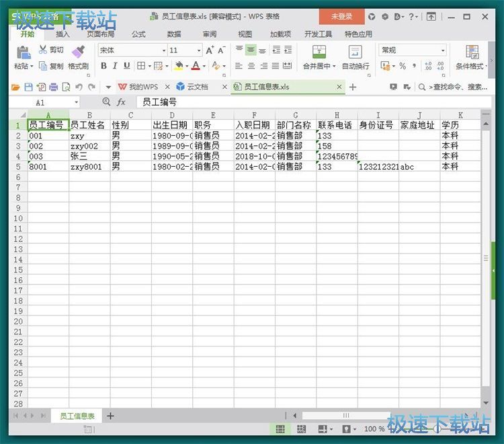Viewport: 504px width, 444px height.
Task: Decrease decimal places
Action: (440, 66)
